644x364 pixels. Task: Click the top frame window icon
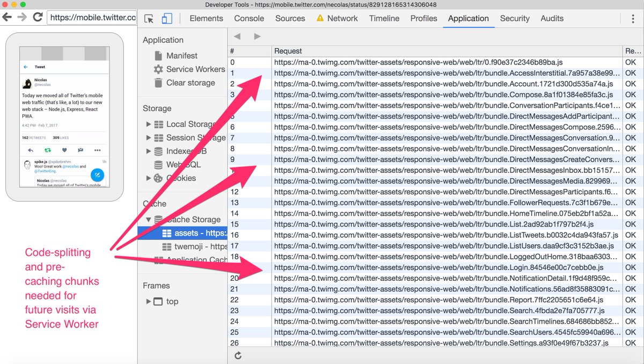pyautogui.click(x=158, y=302)
